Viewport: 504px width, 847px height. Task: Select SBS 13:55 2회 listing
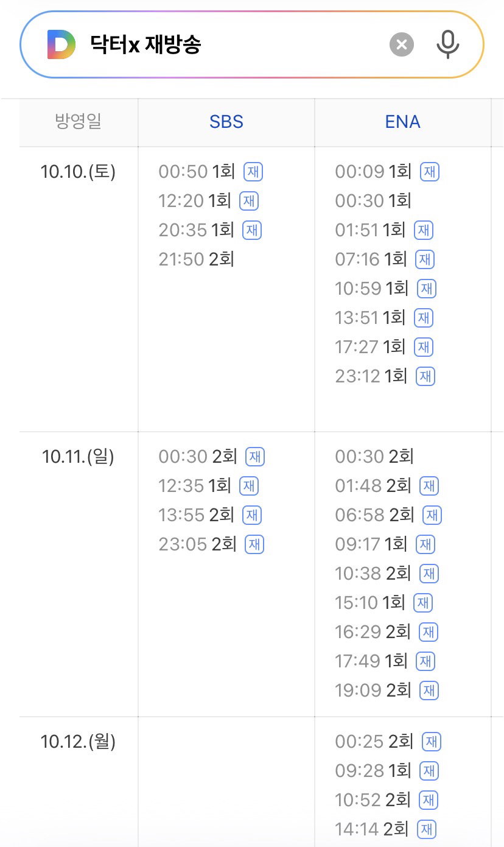(x=197, y=515)
